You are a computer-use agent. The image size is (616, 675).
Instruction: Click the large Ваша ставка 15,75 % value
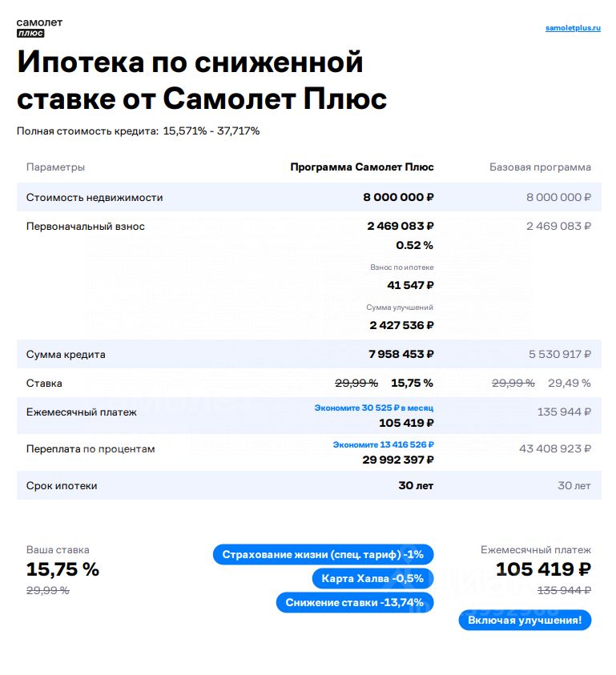[x=62, y=569]
